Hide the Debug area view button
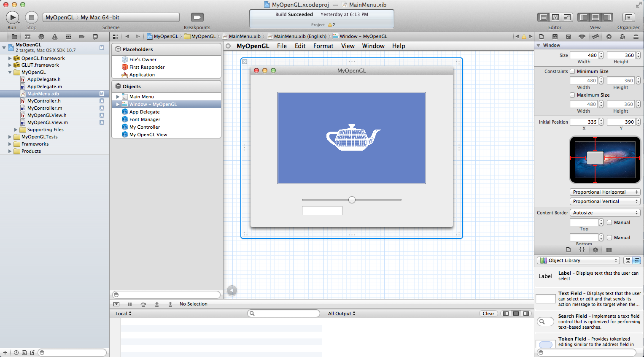This screenshot has height=357, width=644. pos(595,17)
